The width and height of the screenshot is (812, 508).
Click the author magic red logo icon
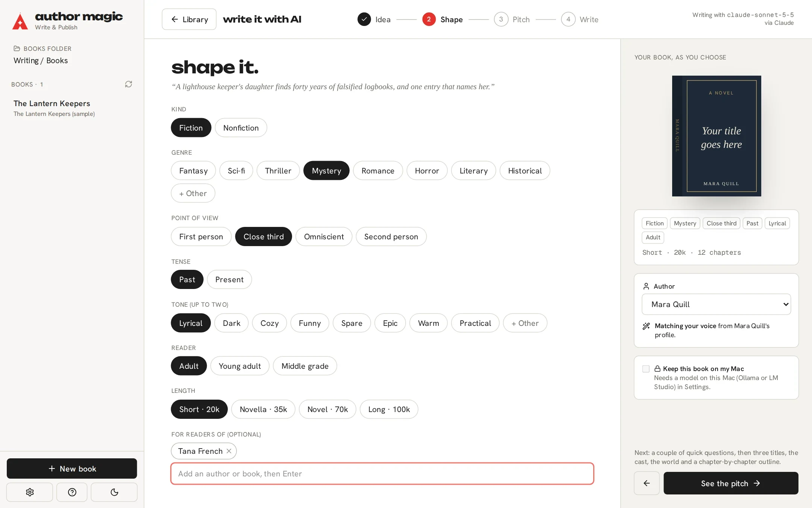click(x=20, y=21)
